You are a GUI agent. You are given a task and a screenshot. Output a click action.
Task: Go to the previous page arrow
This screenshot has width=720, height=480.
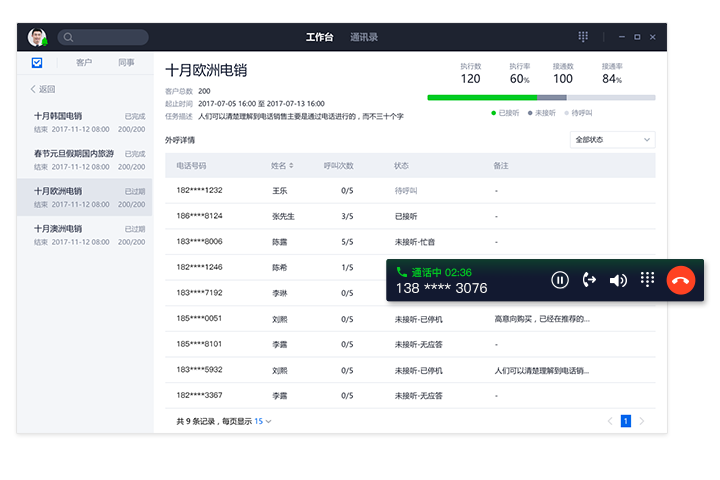point(610,421)
